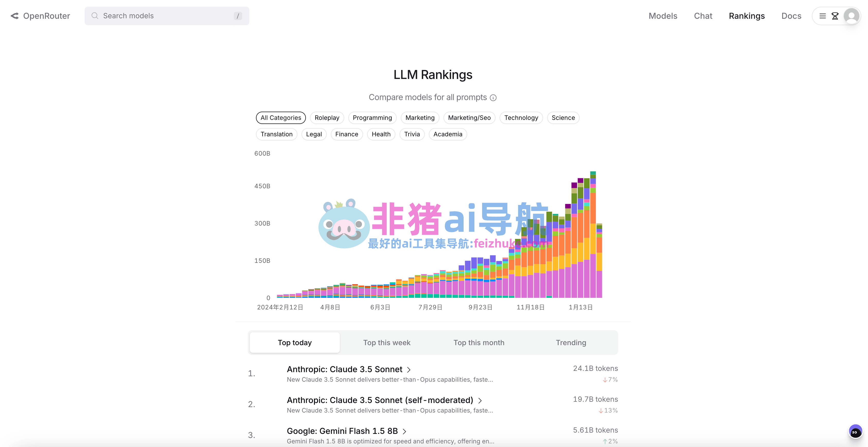Click the slash shortcut key badge
868x447 pixels.
tap(238, 16)
